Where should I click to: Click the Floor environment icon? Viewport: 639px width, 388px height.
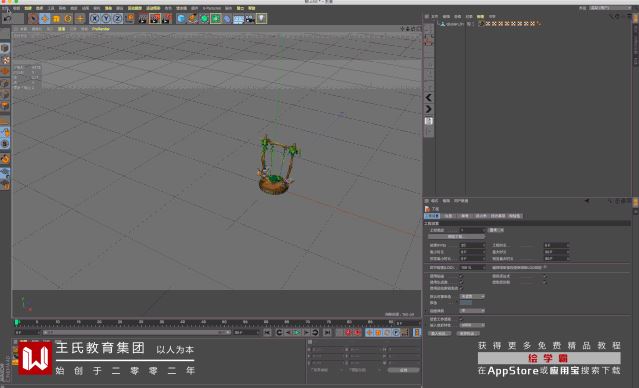point(238,18)
